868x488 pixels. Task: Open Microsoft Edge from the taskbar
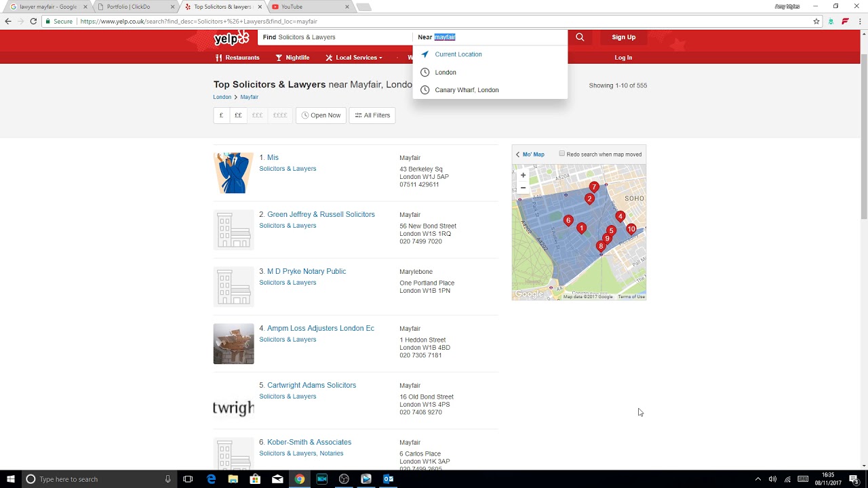[x=211, y=479]
